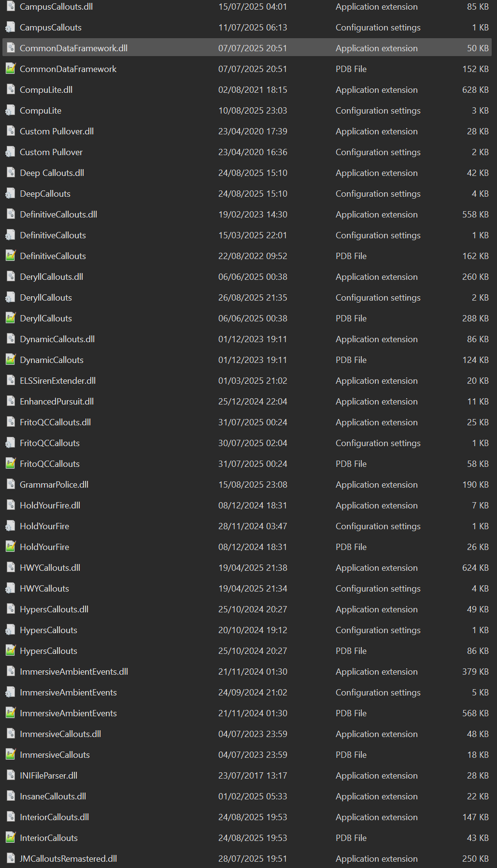Click the CompuLite configuration settings icon
Screen dimensions: 497x868
click(x=10, y=111)
